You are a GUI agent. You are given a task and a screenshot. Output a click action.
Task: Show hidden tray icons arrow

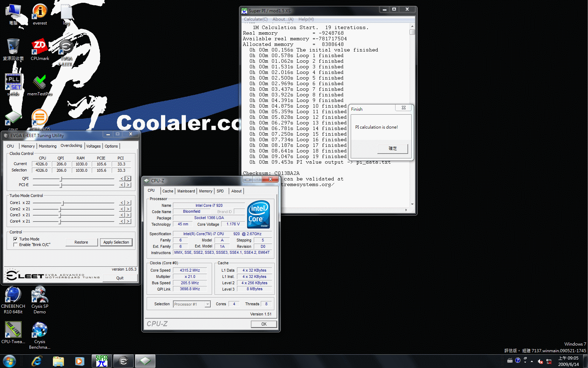pos(532,361)
